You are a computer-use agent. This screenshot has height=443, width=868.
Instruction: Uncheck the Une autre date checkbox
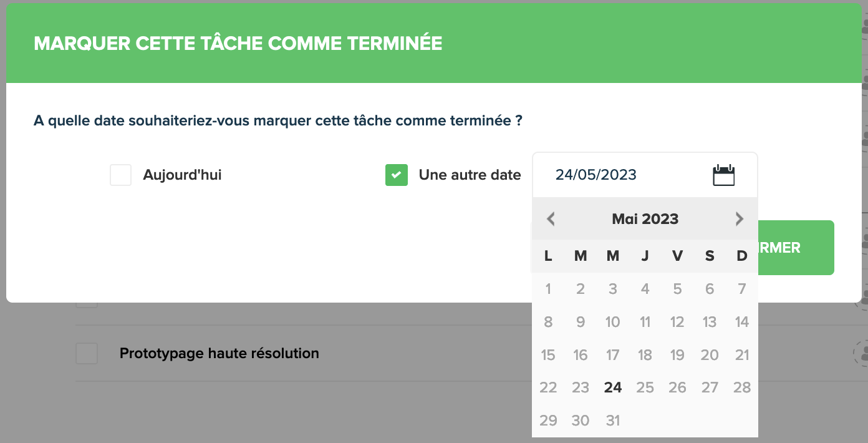(396, 175)
